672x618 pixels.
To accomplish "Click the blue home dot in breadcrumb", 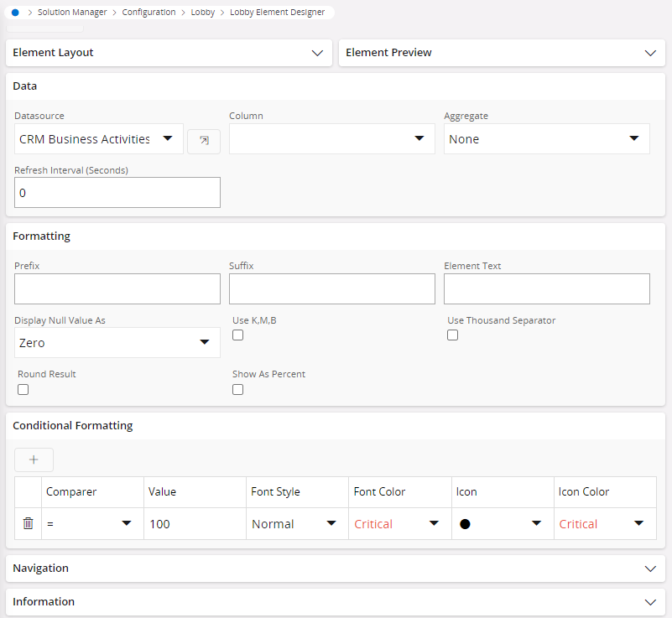I will coord(15,13).
